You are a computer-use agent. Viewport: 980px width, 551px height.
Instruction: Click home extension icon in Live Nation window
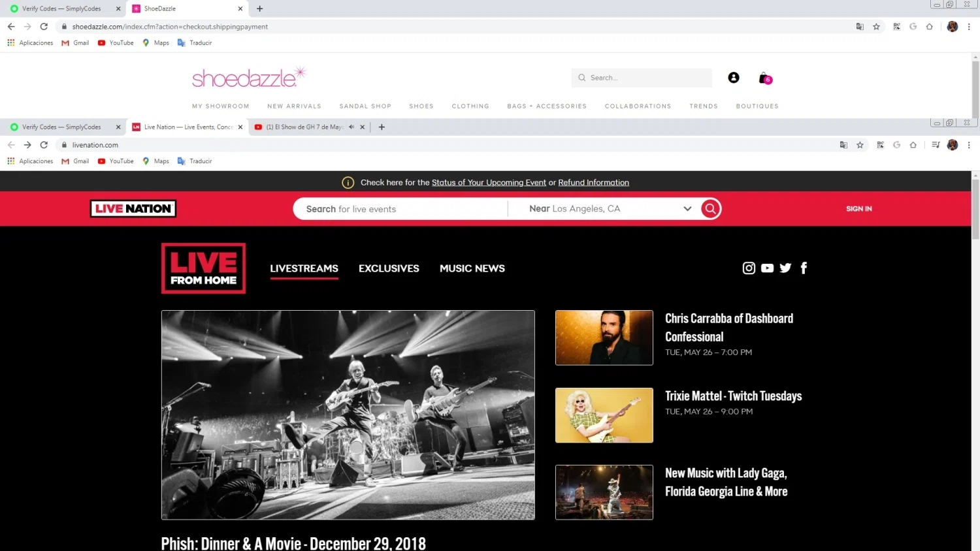913,145
